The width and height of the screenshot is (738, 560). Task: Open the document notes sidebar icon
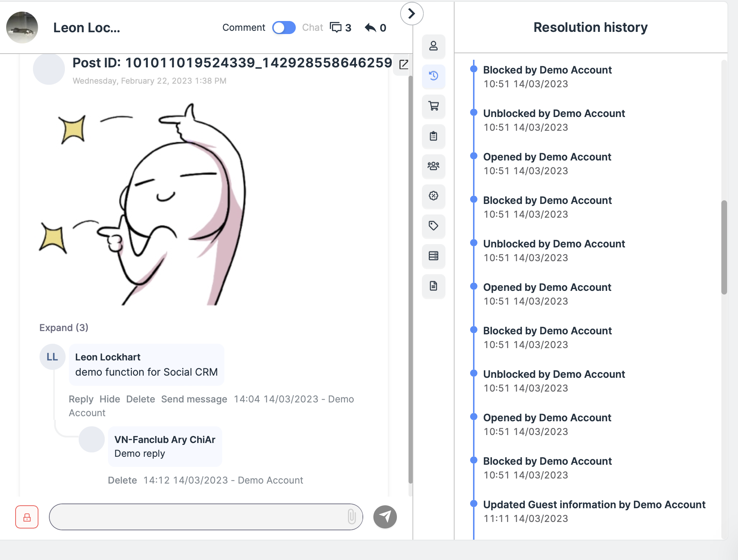coord(434,286)
